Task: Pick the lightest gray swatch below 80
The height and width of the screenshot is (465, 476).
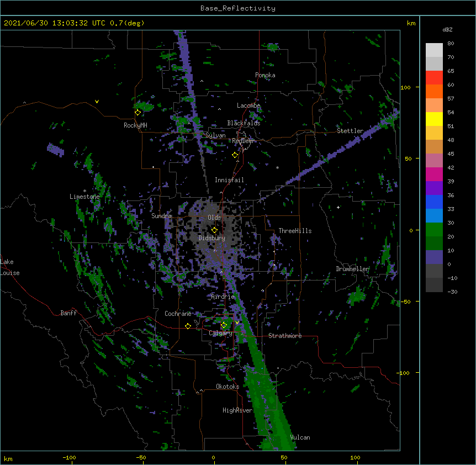Action: coord(434,50)
